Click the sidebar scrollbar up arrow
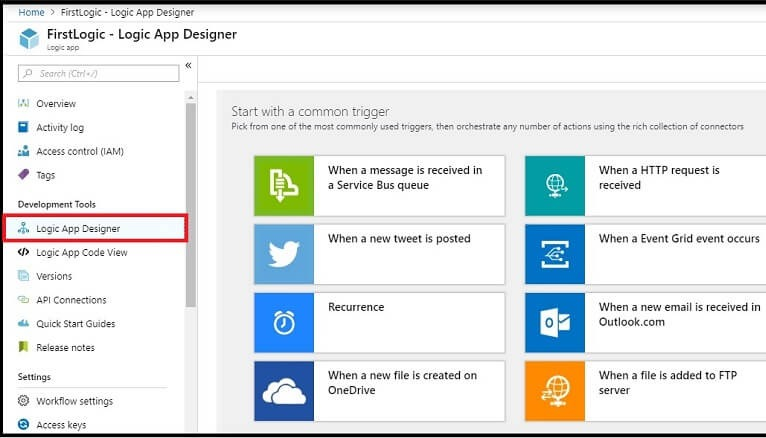This screenshot has height=438, width=766. click(191, 98)
